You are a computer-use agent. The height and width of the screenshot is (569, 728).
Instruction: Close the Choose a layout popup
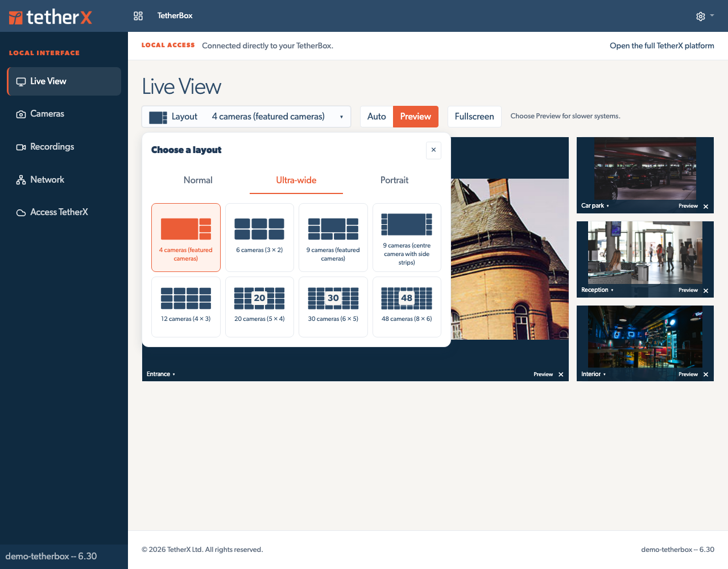tap(433, 150)
